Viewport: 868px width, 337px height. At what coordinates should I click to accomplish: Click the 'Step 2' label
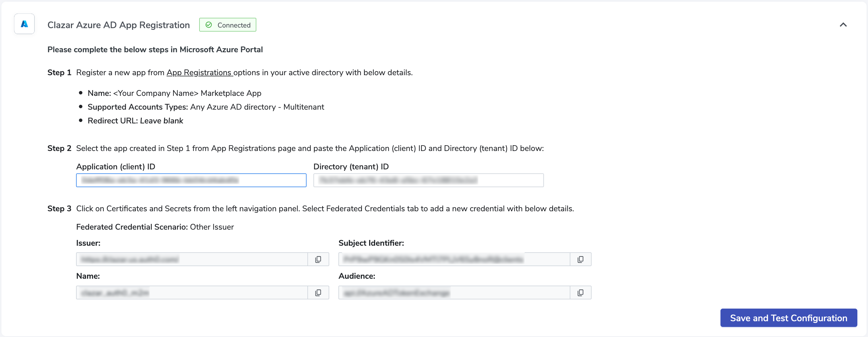(x=59, y=148)
